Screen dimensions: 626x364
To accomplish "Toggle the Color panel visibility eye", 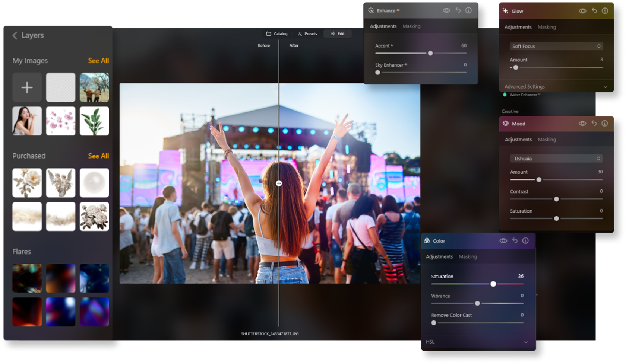I will point(503,241).
